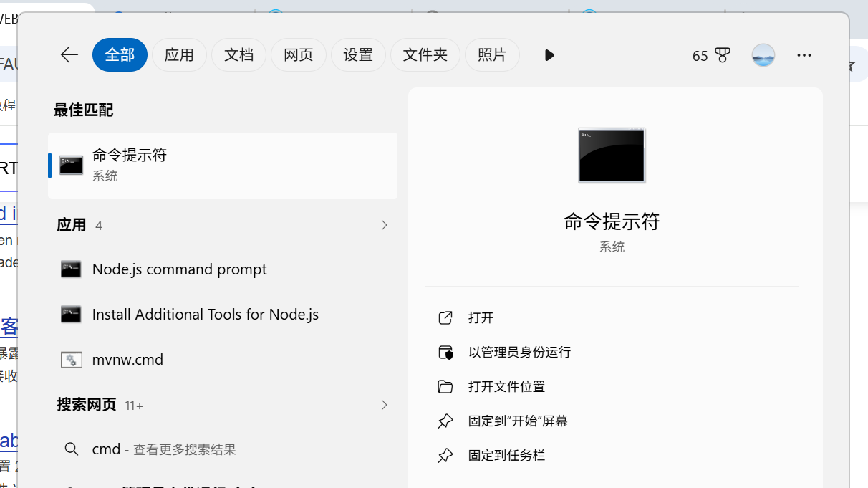Switch to the 设置 filter tab
The height and width of the screenshot is (488, 868).
358,55
